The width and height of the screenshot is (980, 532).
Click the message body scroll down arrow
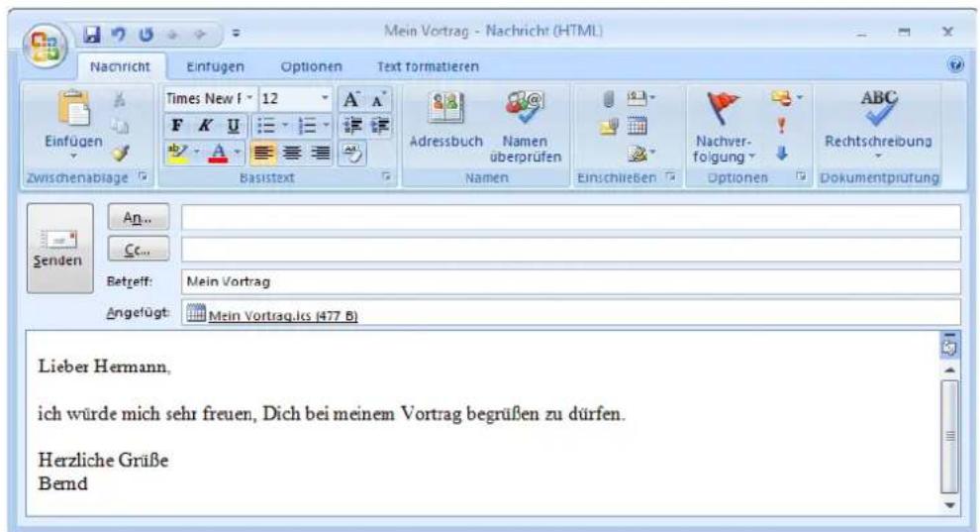(950, 505)
